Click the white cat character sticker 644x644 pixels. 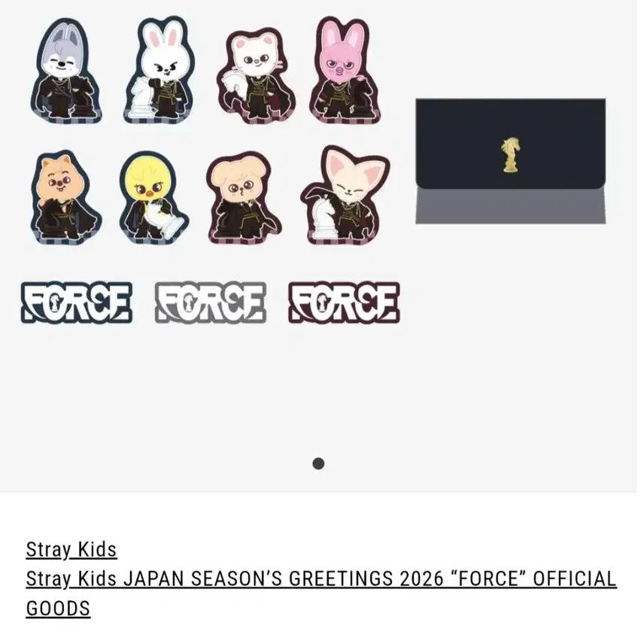point(256,77)
